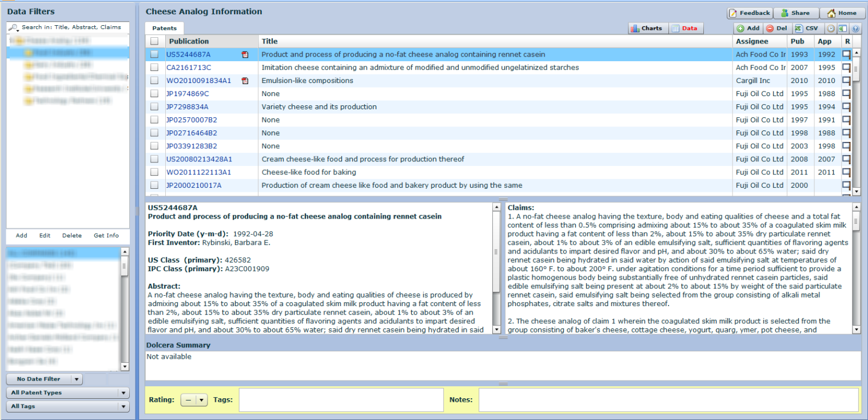Open the Feedback form

(x=750, y=13)
